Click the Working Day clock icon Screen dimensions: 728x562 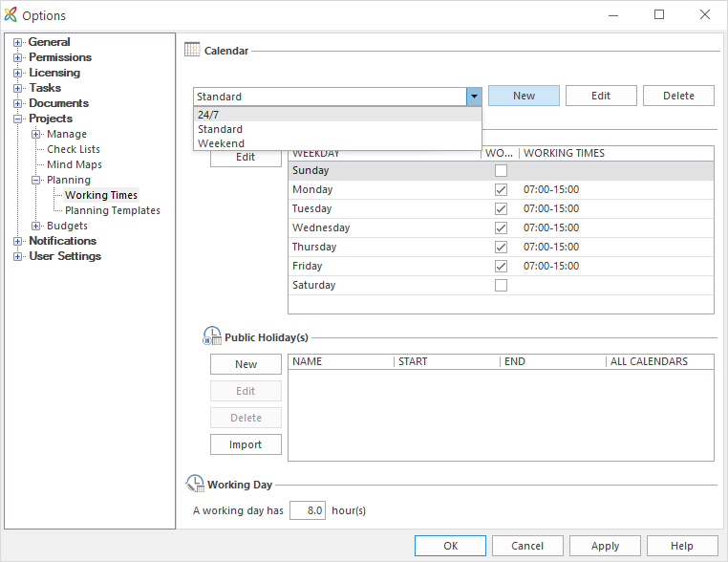[x=195, y=483]
